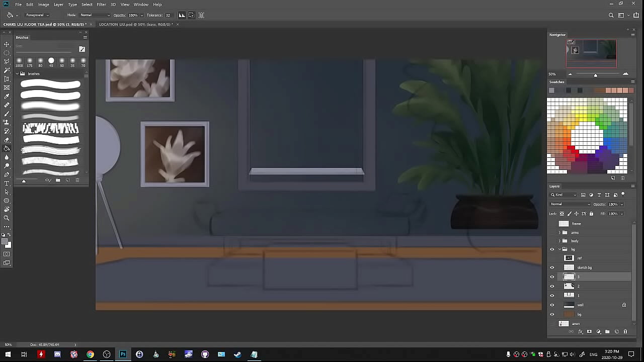The width and height of the screenshot is (644, 362).
Task: Click the Clone Stamp tool
Action: pos(7,123)
